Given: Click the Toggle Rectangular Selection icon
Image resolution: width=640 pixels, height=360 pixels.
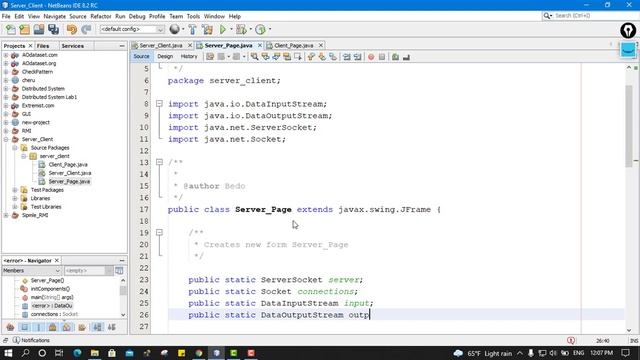Looking at the screenshot, I should (298, 57).
